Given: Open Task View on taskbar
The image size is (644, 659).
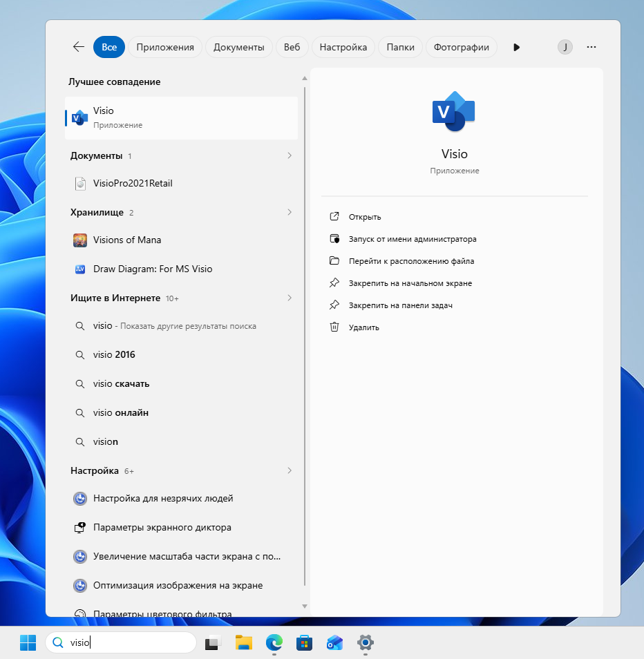Looking at the screenshot, I should tap(213, 642).
